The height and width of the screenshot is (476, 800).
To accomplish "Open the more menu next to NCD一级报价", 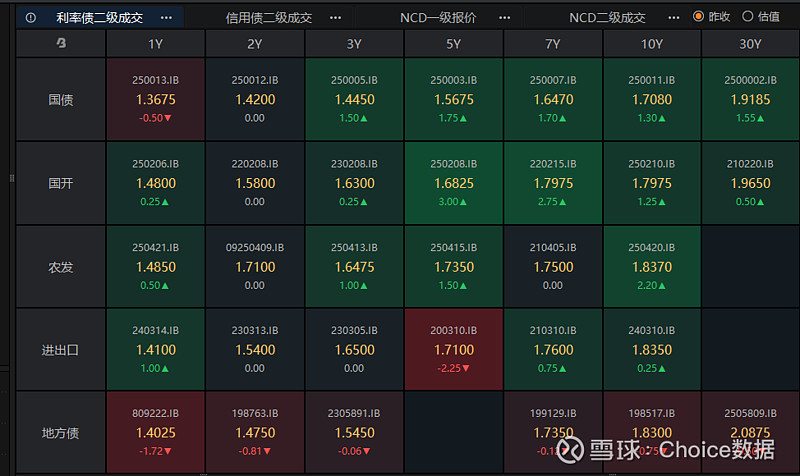I will click(x=505, y=18).
